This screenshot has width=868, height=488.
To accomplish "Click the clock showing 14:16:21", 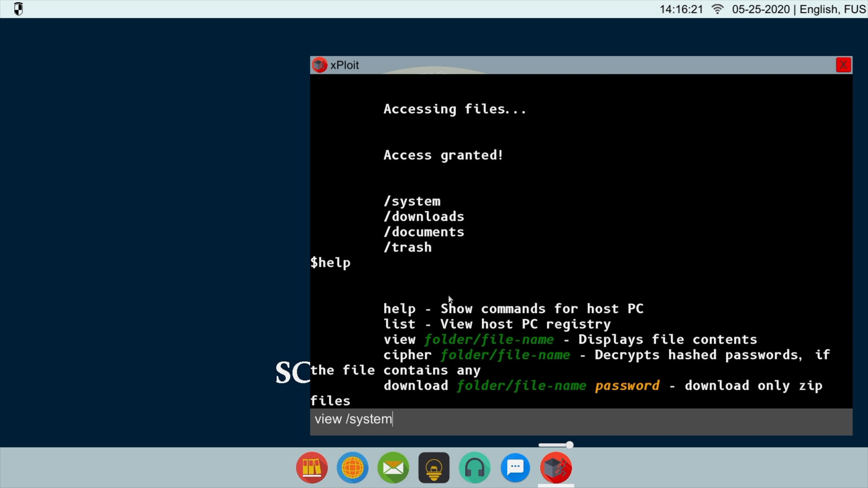I will 681,9.
